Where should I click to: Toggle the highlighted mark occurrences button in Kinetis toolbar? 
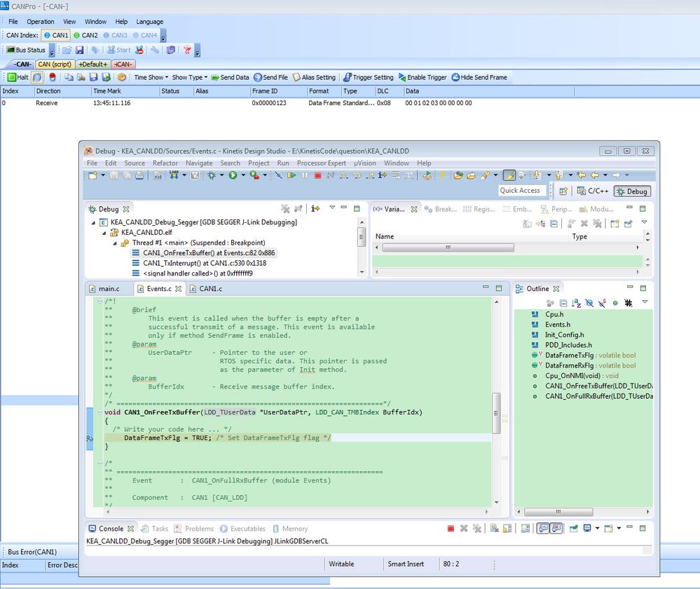[509, 175]
